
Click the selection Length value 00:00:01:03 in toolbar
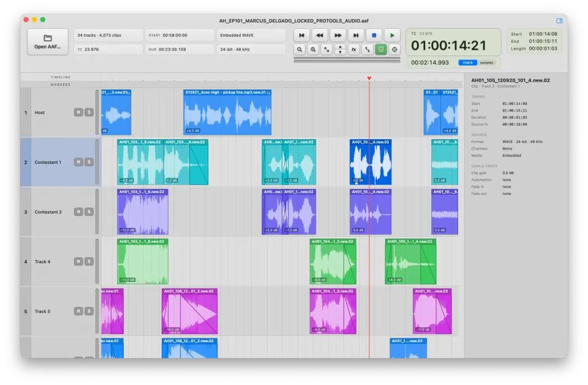click(543, 48)
